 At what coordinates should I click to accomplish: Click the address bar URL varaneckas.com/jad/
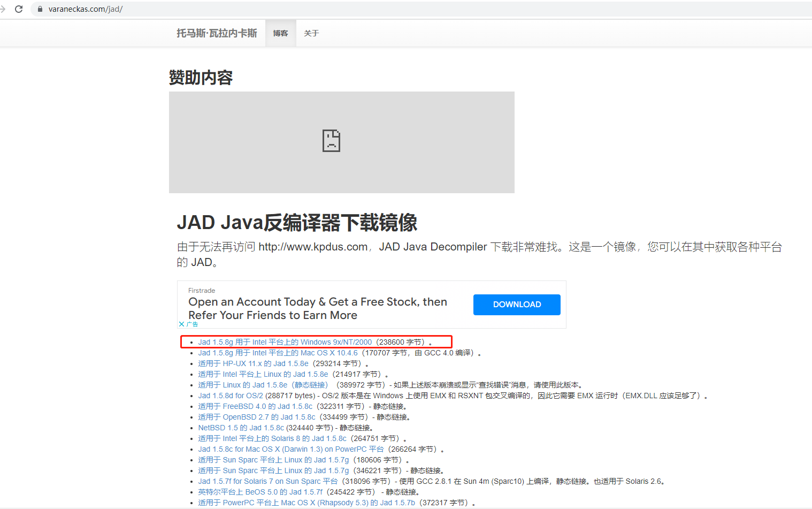(86, 9)
